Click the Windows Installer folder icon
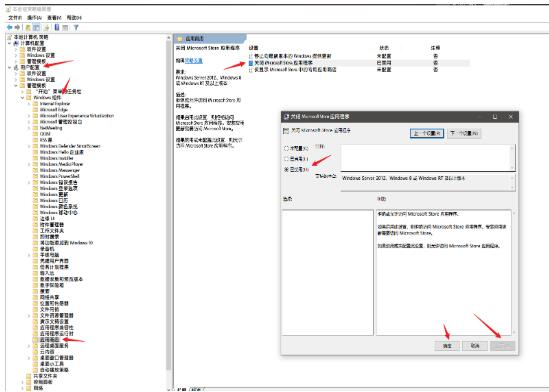 35,158
